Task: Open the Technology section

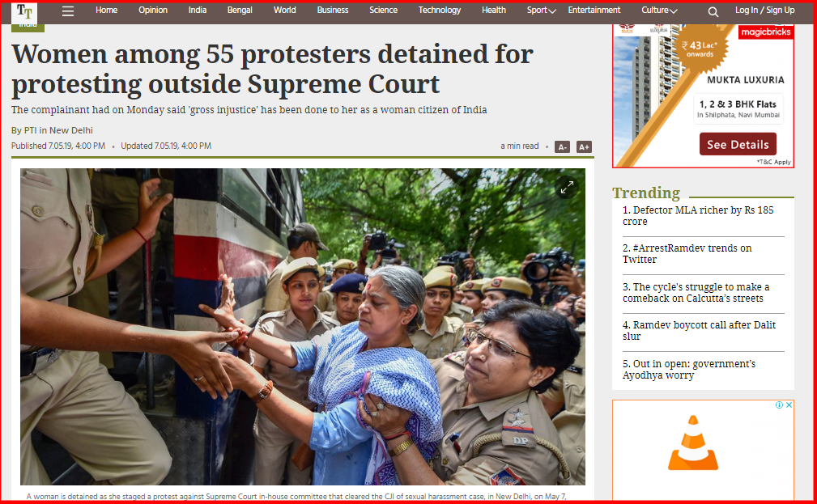Action: click(439, 10)
